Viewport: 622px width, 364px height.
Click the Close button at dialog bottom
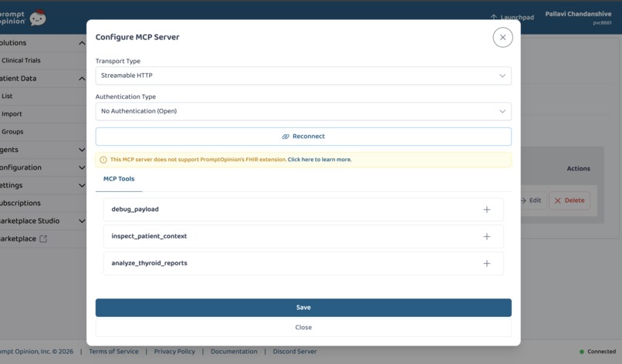(303, 327)
